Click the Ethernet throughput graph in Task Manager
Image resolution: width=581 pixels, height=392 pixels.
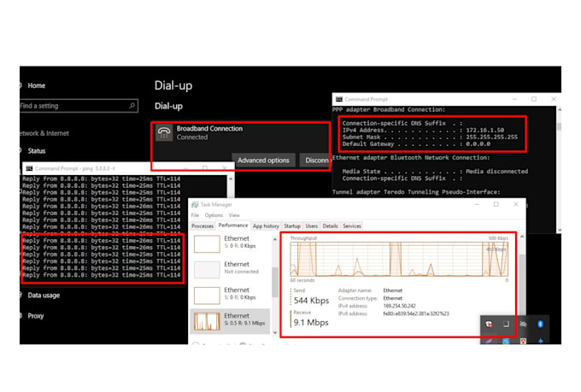(399, 259)
